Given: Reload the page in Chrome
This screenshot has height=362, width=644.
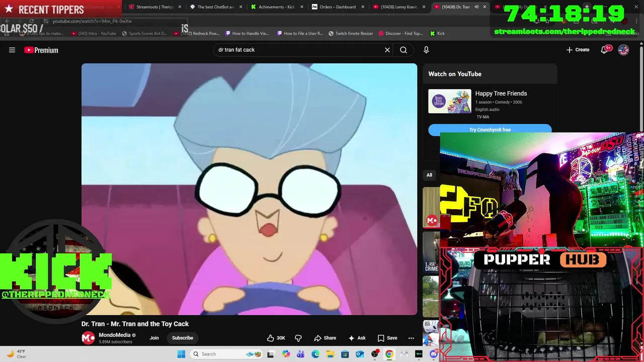Looking at the screenshot, I should (x=31, y=21).
